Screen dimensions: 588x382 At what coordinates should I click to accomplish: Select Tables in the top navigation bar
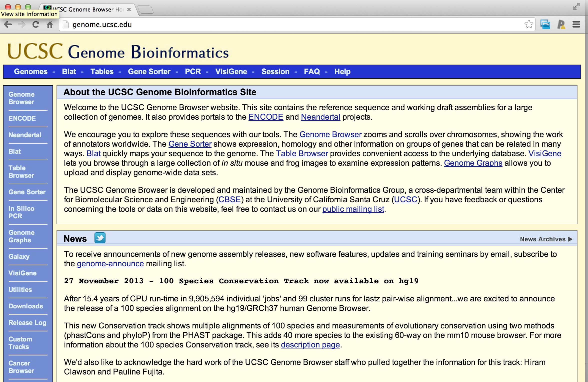tap(102, 72)
